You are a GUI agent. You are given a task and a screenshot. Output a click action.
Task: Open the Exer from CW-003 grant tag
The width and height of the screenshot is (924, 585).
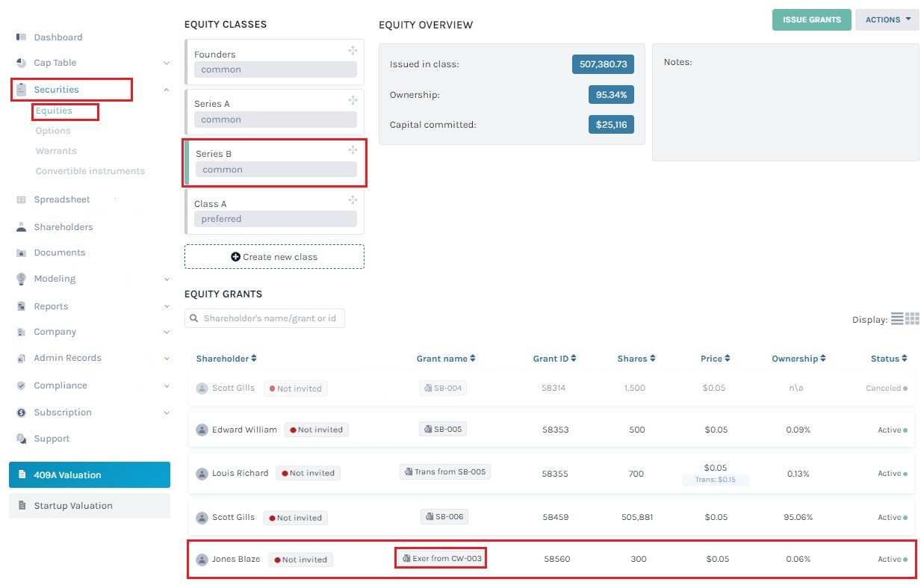(x=441, y=558)
